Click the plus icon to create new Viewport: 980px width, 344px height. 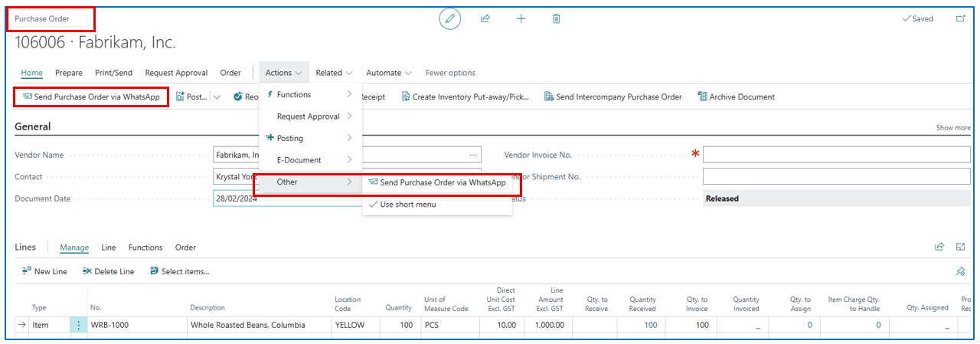coord(521,18)
